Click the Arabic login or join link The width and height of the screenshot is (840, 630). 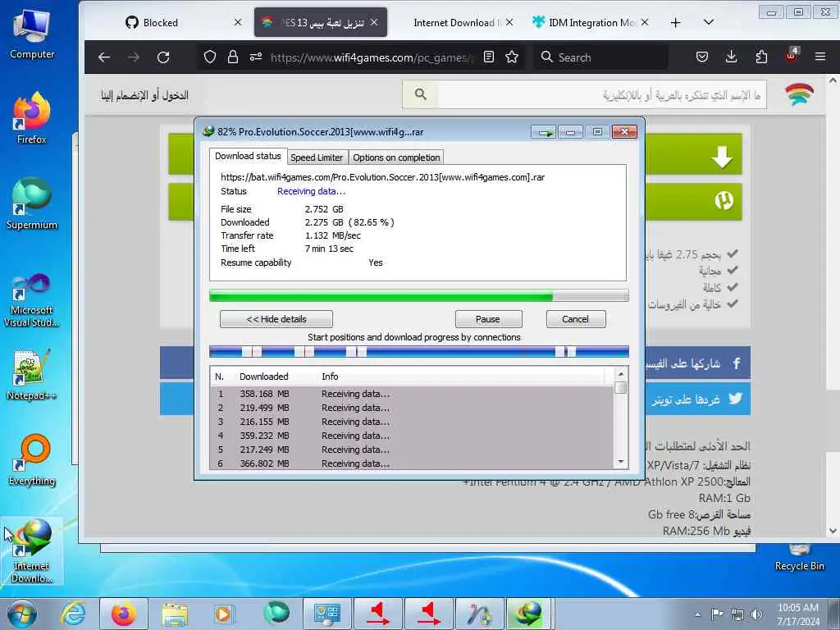144,95
